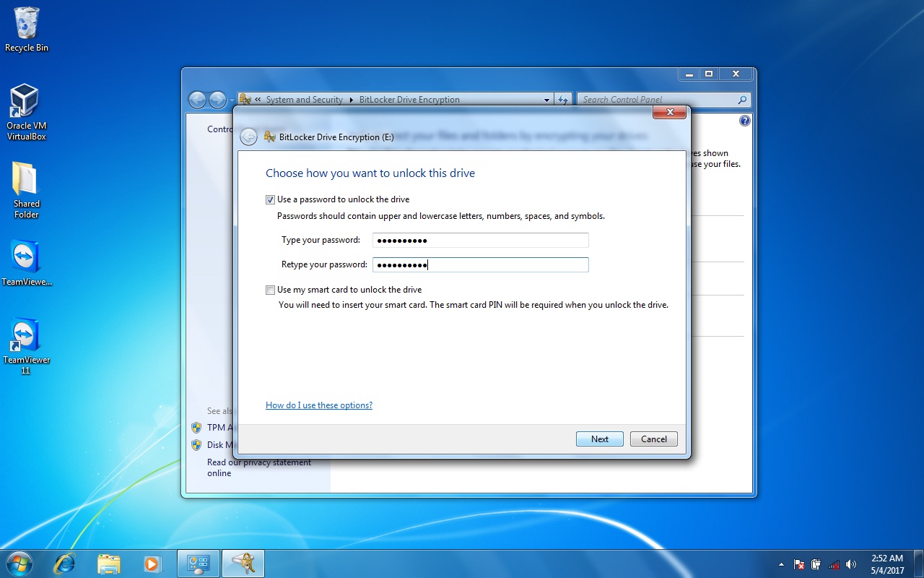
Task: Click the back arrow in the BitLocker wizard
Action: 248,137
